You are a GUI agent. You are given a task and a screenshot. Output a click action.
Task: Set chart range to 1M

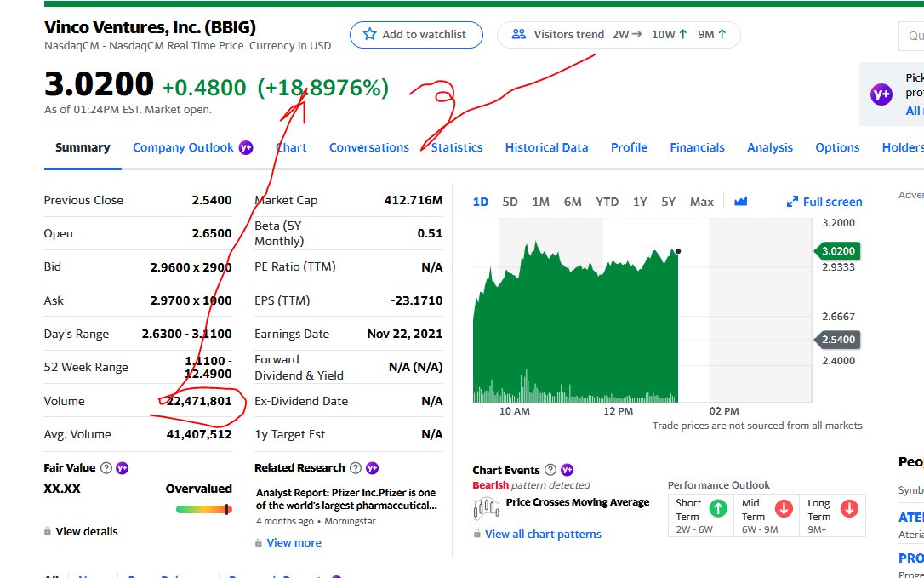point(540,202)
